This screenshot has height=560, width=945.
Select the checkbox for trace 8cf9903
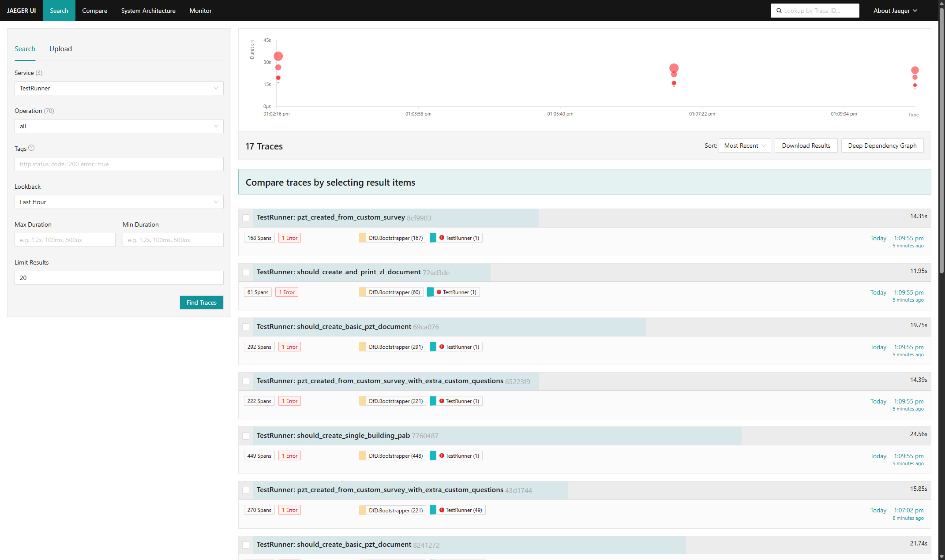246,218
